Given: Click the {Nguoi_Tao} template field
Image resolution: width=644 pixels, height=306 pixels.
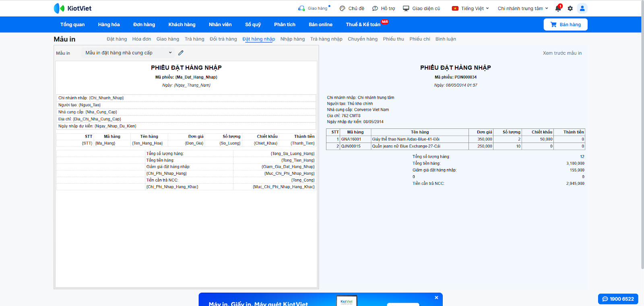Looking at the screenshot, I should (x=89, y=105).
